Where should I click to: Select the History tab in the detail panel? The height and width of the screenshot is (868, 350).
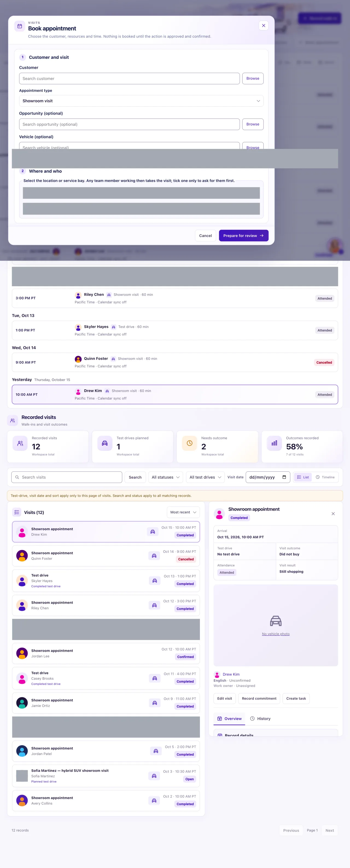click(260, 719)
